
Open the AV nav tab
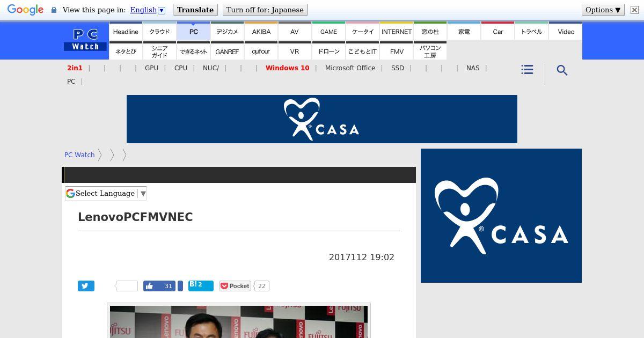coord(295,31)
